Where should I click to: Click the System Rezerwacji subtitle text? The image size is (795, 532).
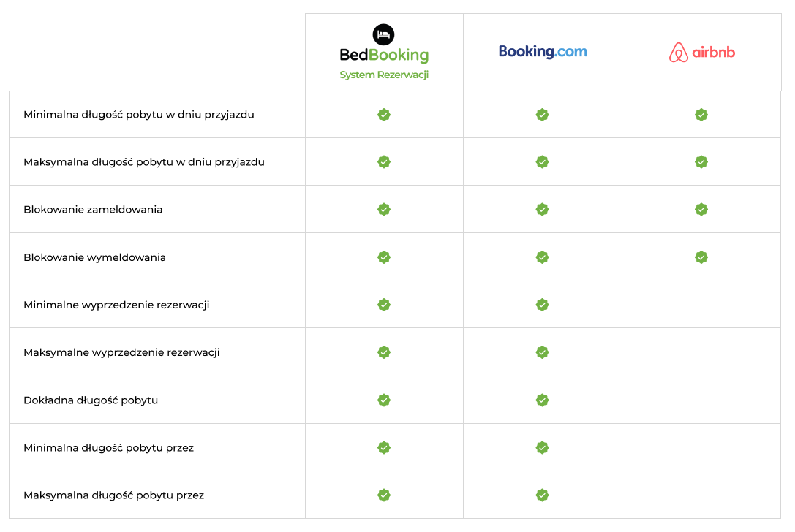[x=384, y=75]
